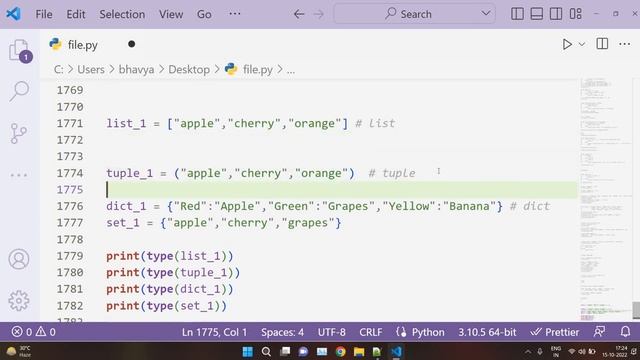Open the Search view in activity bar
Viewport: 640px width, 360px height.
tap(19, 91)
